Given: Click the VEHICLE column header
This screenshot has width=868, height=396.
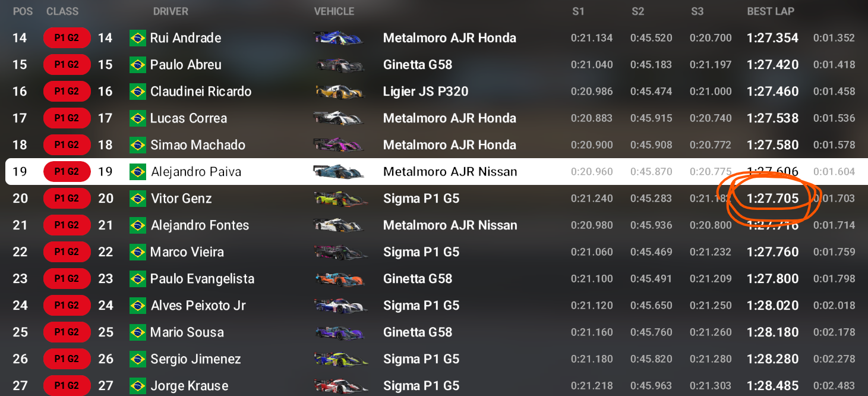Looking at the screenshot, I should pos(334,11).
